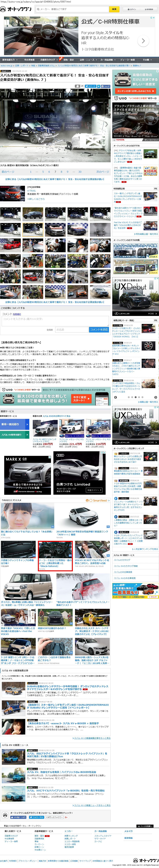Click the Facebook いいね button in the footer
Viewport: 159px width, 868px height.
(18, 817)
